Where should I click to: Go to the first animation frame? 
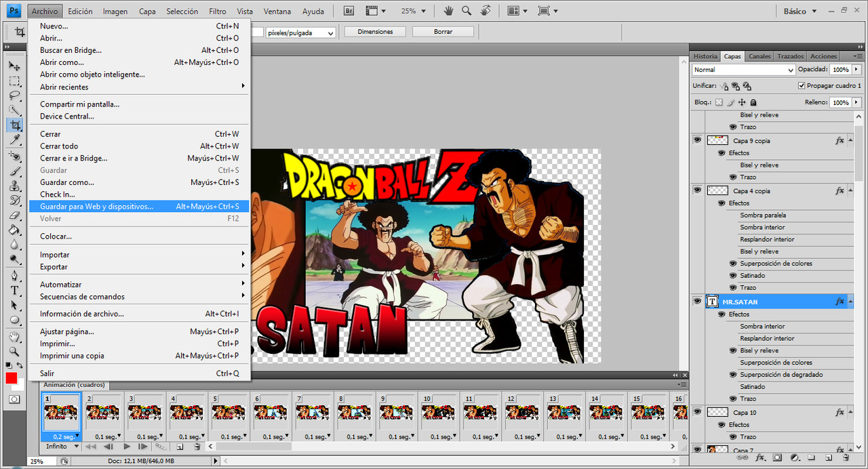pyautogui.click(x=90, y=447)
